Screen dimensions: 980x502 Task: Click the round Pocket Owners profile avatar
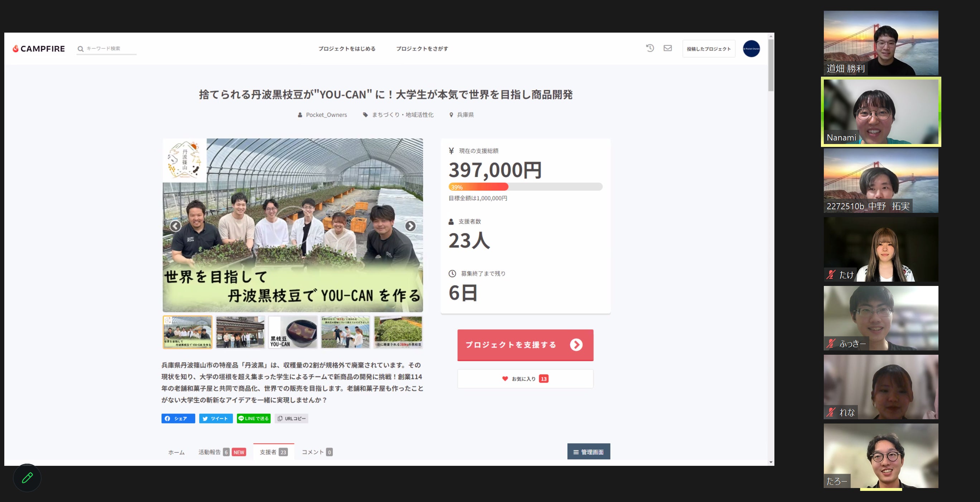pyautogui.click(x=751, y=49)
